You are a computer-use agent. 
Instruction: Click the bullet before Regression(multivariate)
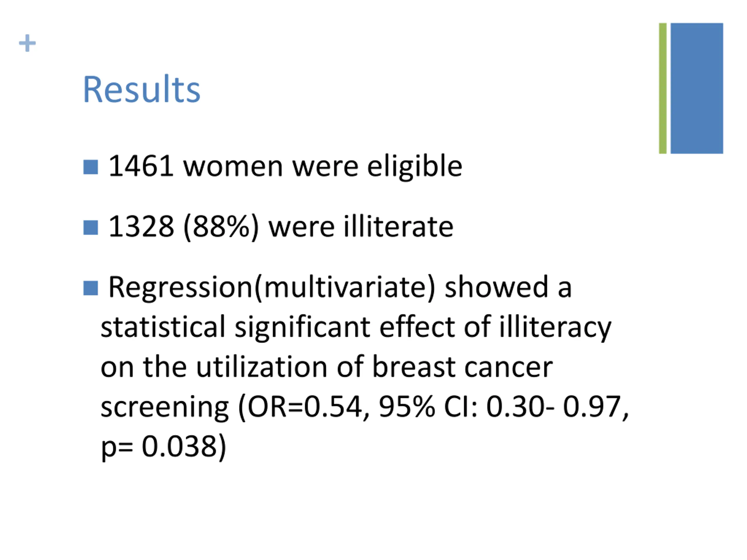(x=90, y=288)
